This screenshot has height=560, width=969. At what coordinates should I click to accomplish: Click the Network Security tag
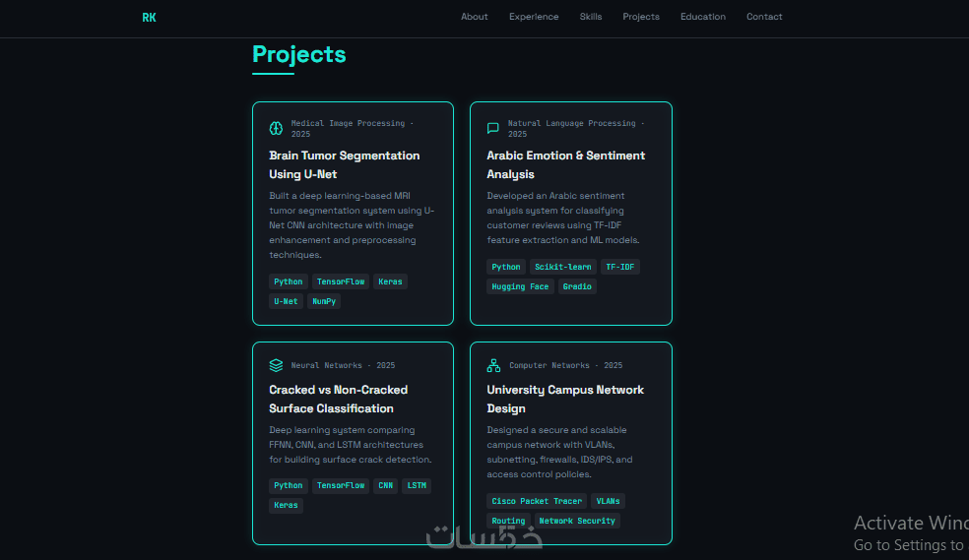click(x=577, y=521)
